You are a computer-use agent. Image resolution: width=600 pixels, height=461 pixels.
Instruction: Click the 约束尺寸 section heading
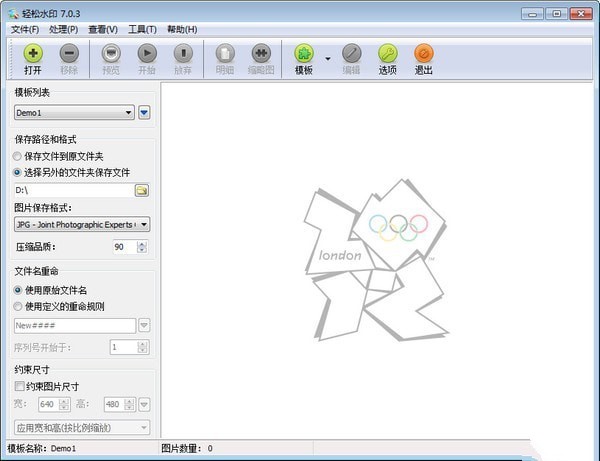(32, 370)
